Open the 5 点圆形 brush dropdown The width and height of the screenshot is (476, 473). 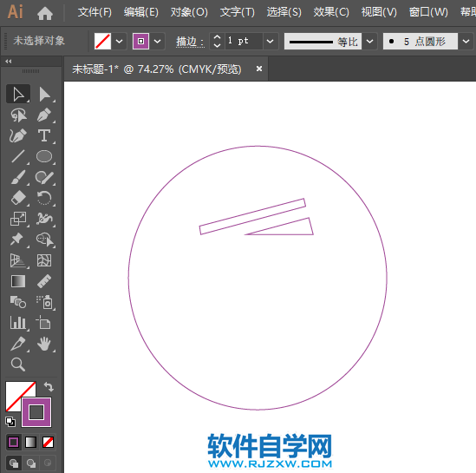[x=466, y=41]
